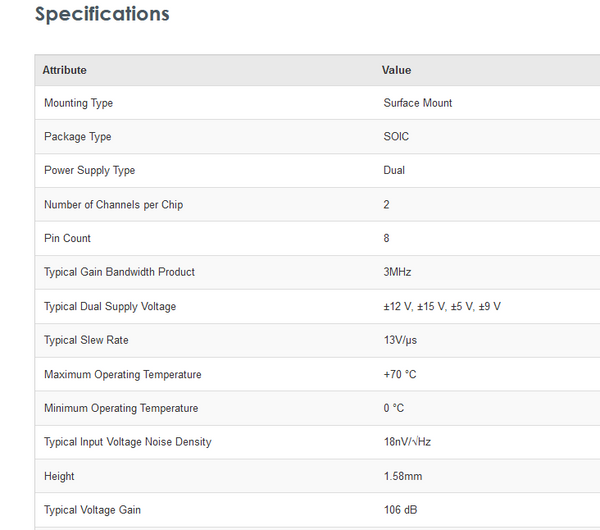
Task: Click the Value column header
Action: point(397,70)
